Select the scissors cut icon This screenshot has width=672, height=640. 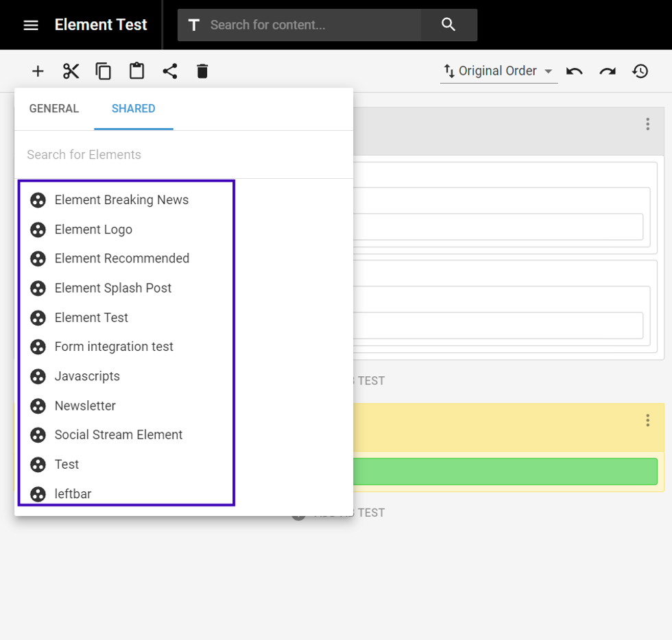[71, 71]
